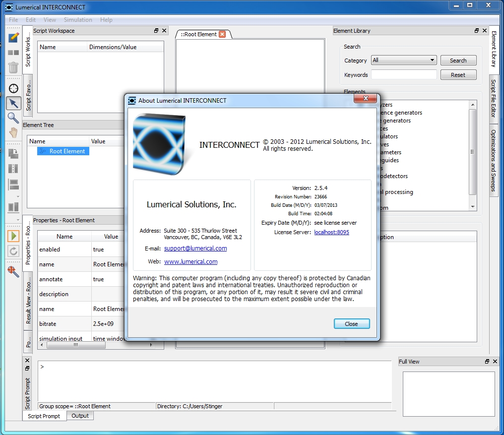Open the www.lumerical.com web link
This screenshot has width=504, height=435.
[x=190, y=262]
